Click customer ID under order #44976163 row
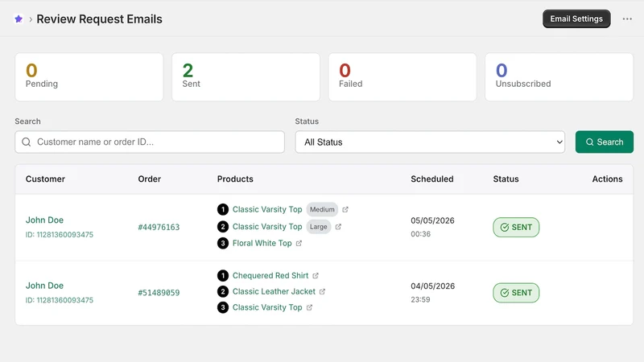Image resolution: width=644 pixels, height=362 pixels. tap(59, 235)
